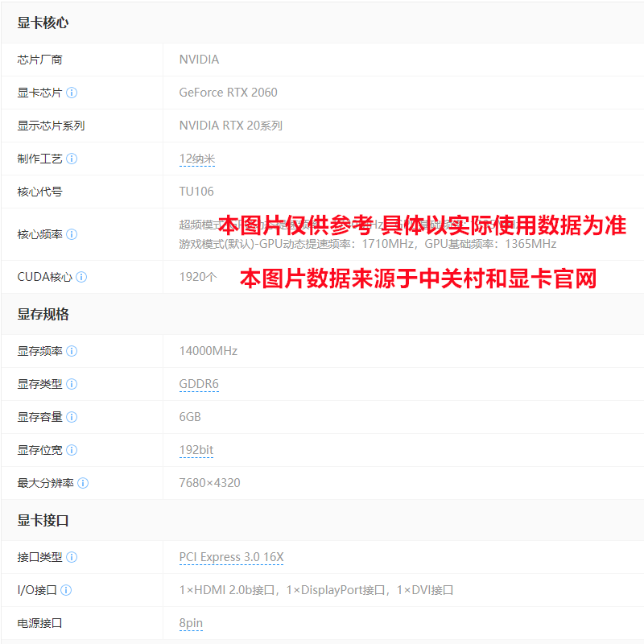The height and width of the screenshot is (644, 644).
Task: Open the help icon next to 接口类型
Action: click(x=72, y=557)
